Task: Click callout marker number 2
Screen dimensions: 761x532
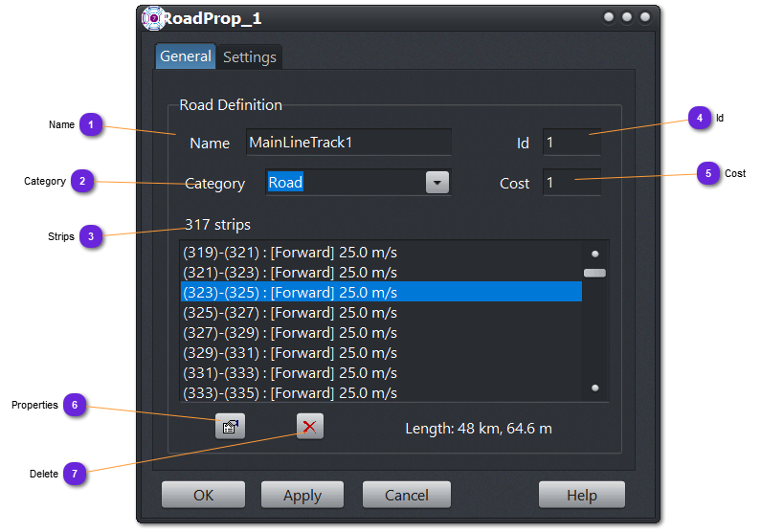Action: click(x=83, y=181)
